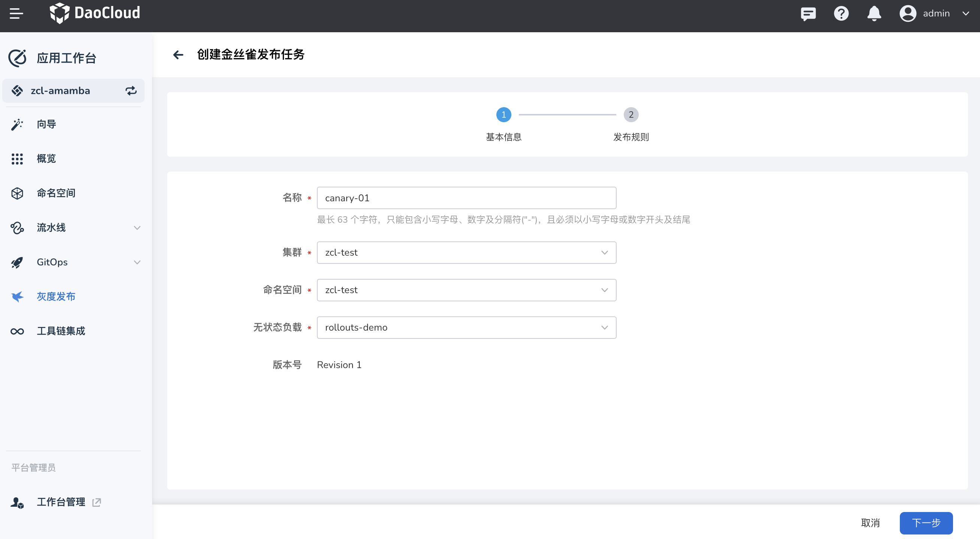
Task: Click step 1 基本信息 circle
Action: 504,115
